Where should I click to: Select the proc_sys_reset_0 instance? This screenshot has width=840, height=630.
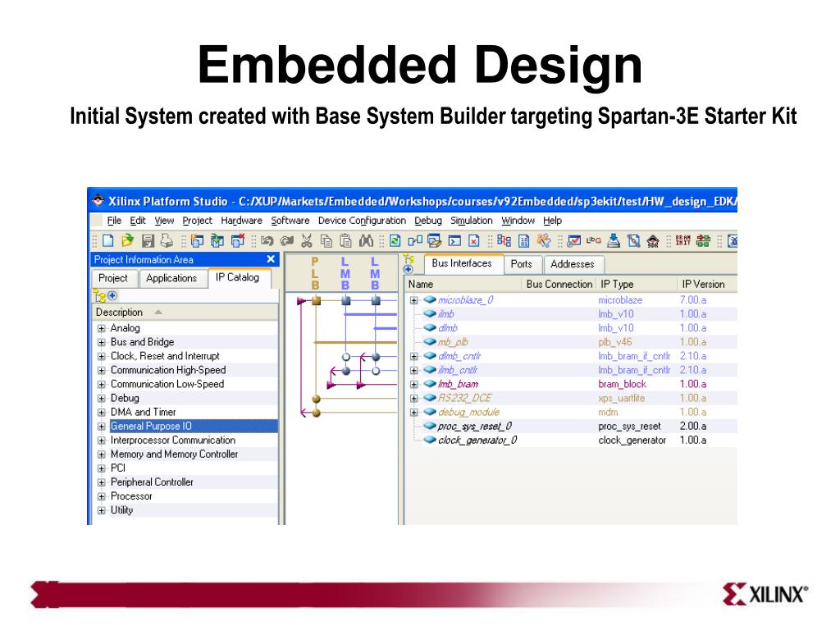pyautogui.click(x=475, y=427)
